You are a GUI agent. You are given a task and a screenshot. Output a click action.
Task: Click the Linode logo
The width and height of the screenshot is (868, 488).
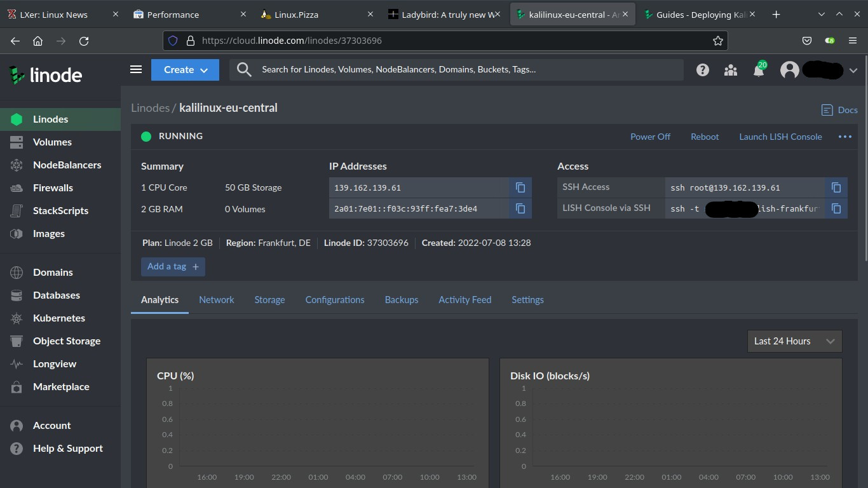45,75
